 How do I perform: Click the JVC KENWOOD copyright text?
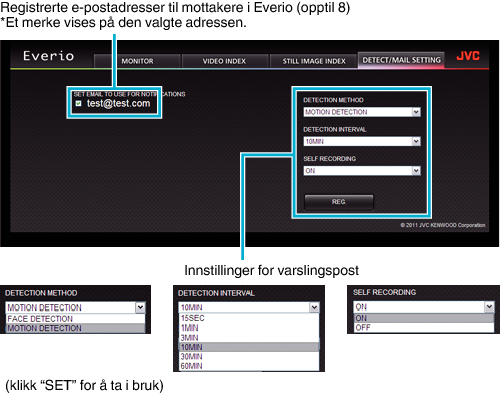(x=443, y=225)
